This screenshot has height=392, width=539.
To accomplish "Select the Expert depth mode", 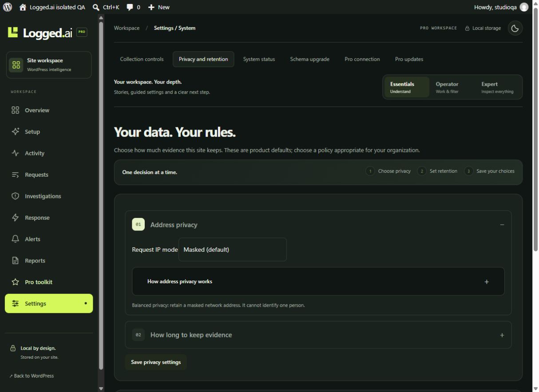I will click(x=498, y=87).
